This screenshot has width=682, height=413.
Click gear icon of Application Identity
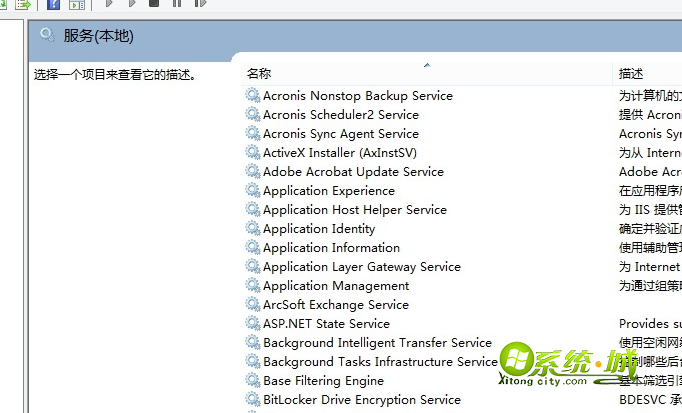[x=253, y=228]
